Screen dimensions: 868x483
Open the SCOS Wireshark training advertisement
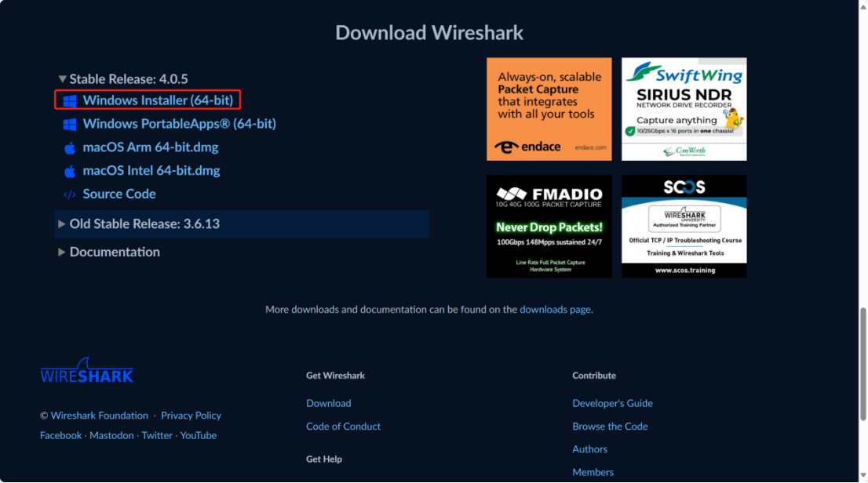(x=684, y=227)
